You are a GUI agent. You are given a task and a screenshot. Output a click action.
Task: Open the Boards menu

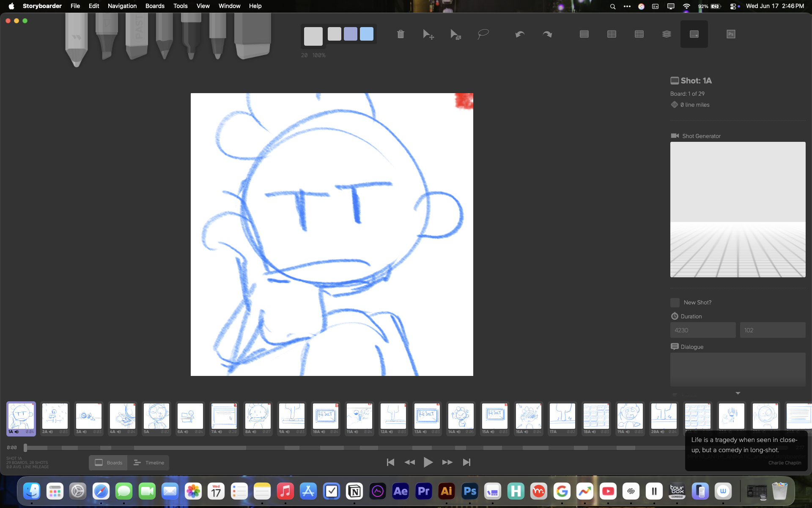tap(155, 6)
